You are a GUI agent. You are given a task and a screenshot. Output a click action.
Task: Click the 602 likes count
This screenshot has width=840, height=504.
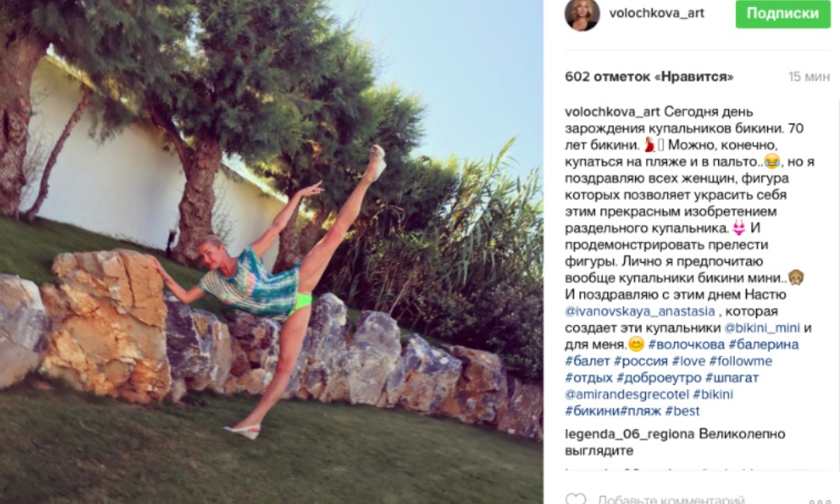click(648, 76)
